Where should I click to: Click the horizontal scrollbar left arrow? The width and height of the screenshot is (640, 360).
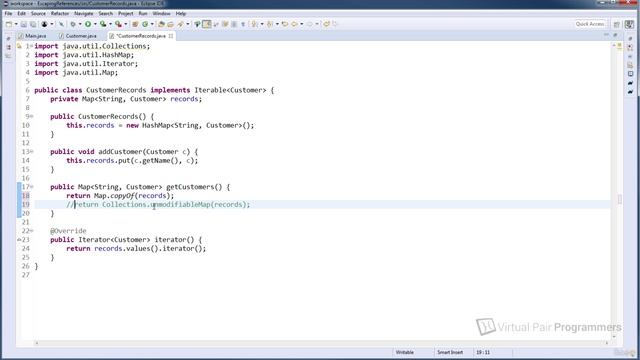(37, 343)
